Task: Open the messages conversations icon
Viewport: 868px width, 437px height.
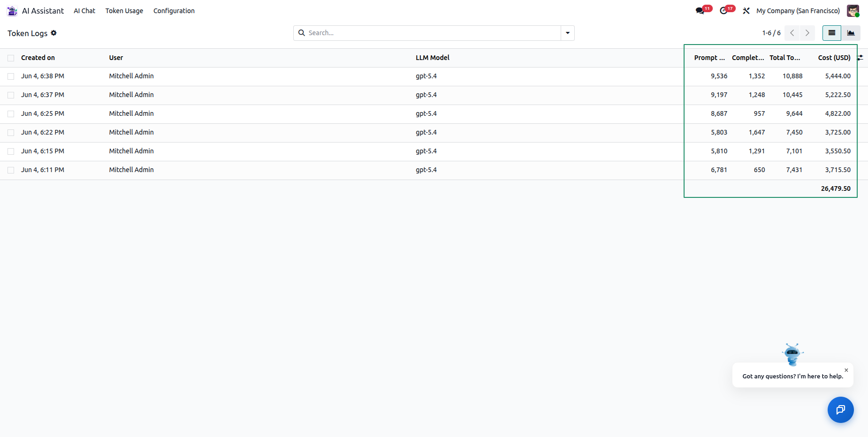Action: [x=700, y=11]
